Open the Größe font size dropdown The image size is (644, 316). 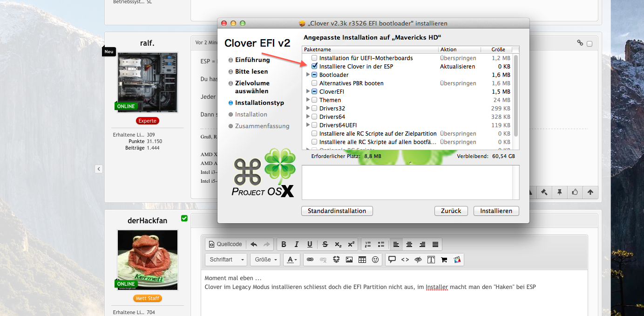pos(265,260)
